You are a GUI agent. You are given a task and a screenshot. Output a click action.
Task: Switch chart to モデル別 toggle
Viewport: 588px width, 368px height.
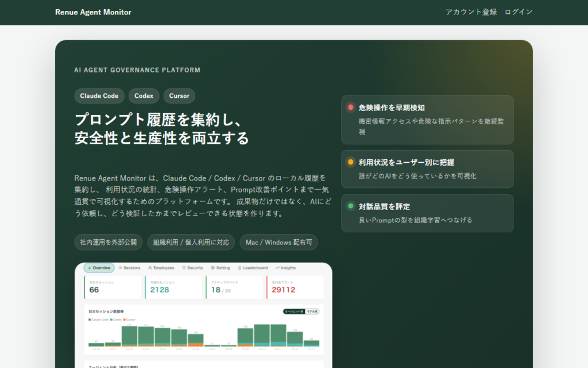coord(312,311)
